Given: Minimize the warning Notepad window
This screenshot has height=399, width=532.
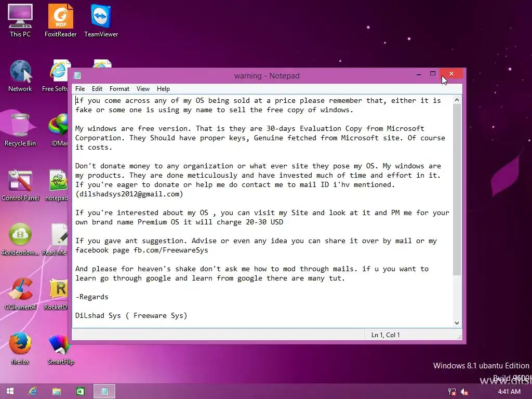Looking at the screenshot, I should coord(419,74).
